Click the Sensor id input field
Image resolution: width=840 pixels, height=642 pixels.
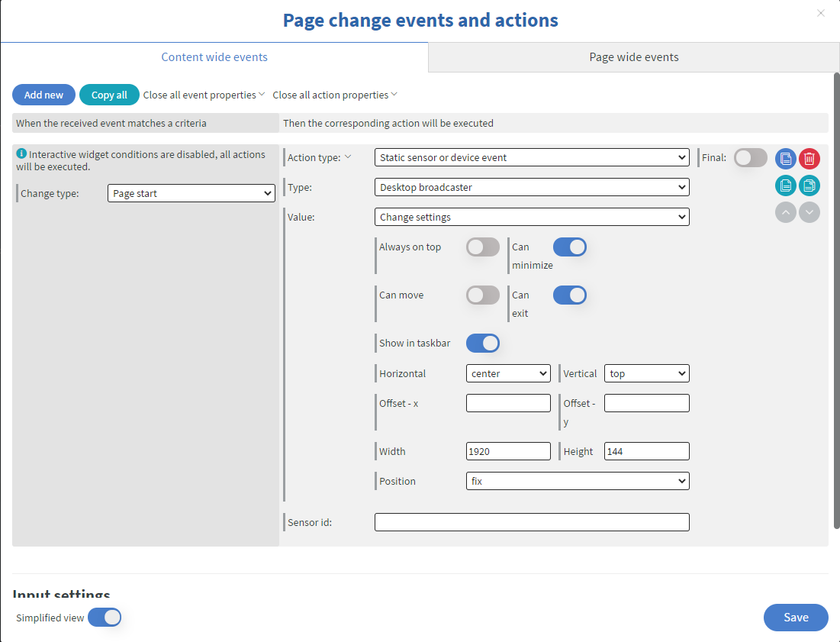point(532,522)
